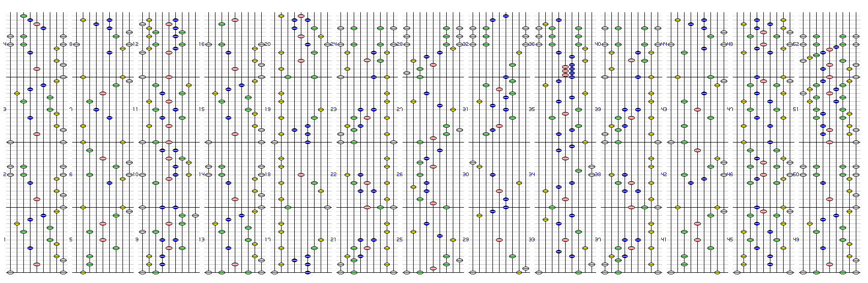This screenshot has width=868, height=283.
Task: Click the measure number 25 label
Action: [399, 240]
